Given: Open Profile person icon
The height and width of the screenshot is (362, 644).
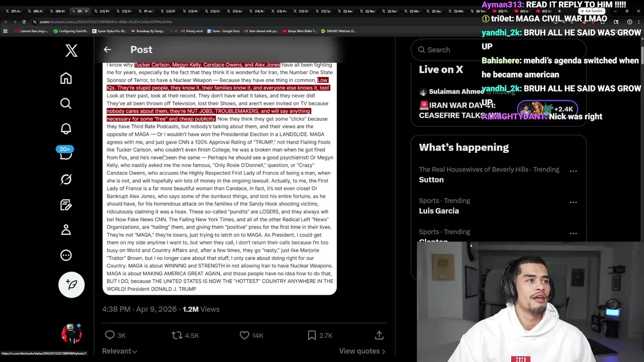Looking at the screenshot, I should (x=66, y=230).
